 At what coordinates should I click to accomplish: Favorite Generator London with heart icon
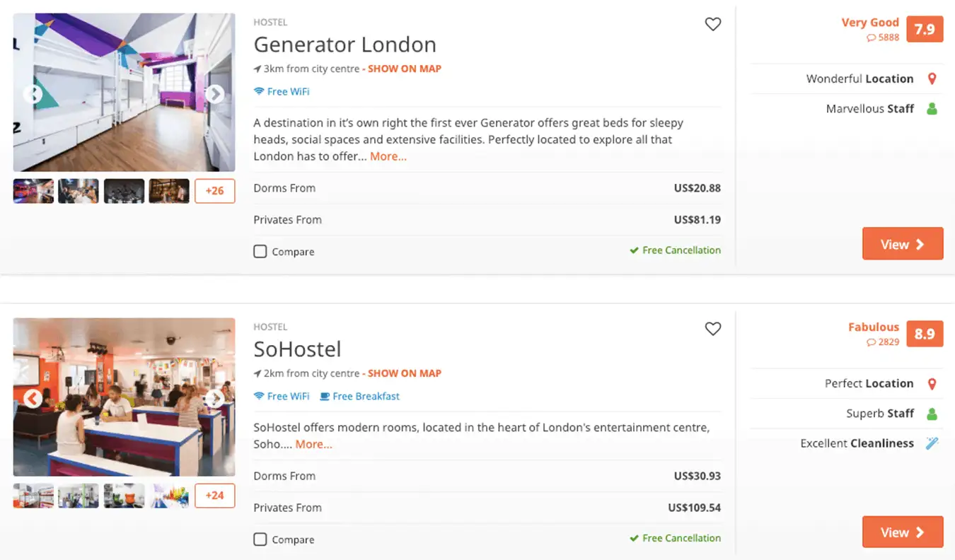click(713, 25)
